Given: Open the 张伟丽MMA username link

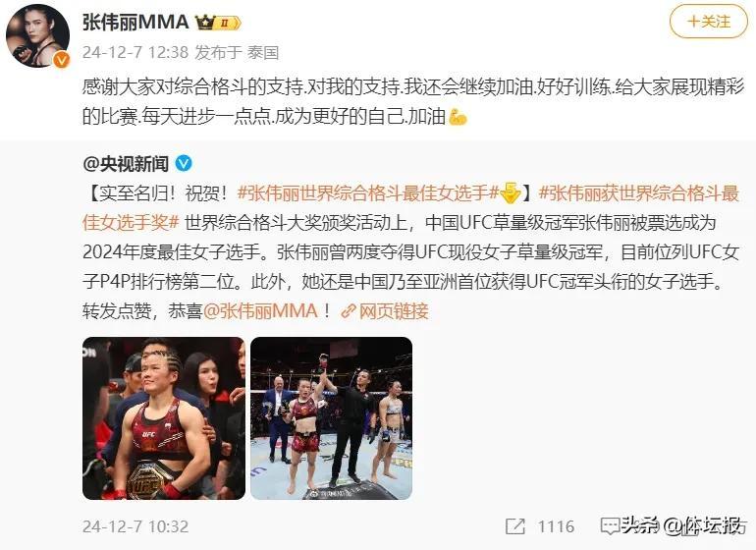Looking at the screenshot, I should [x=135, y=23].
